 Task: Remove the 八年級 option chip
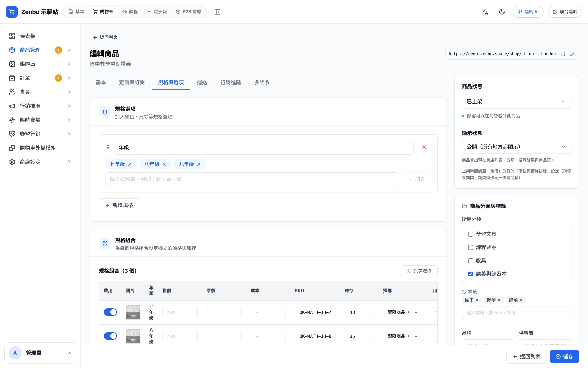(x=164, y=164)
